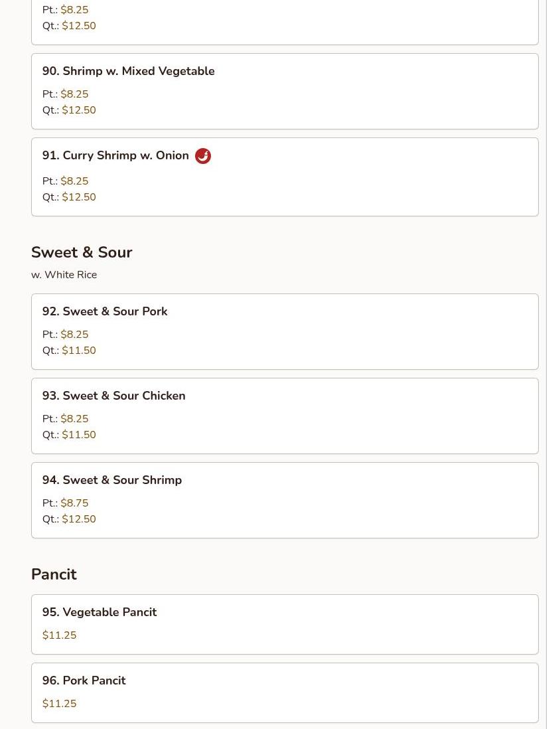560x729 pixels.
Task: Click Pt. $8.25 price of Shrimp w. Mixed Vegetable
Action: coord(65,94)
